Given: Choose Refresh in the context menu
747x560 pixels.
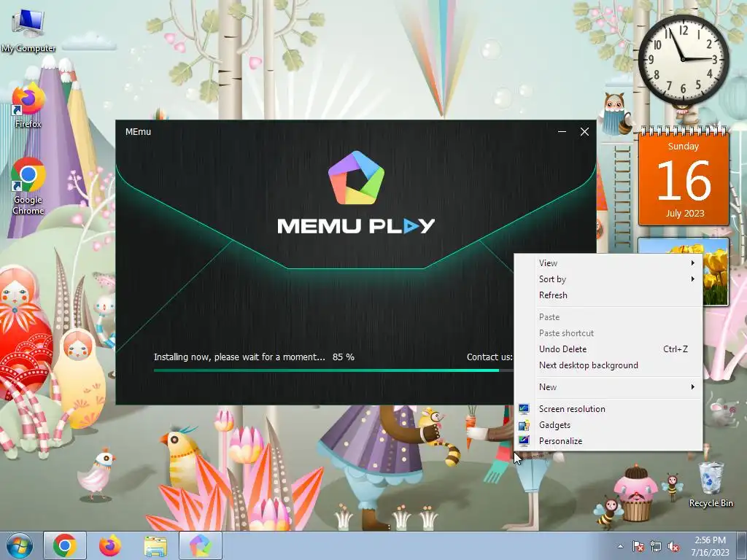Looking at the screenshot, I should coord(608,295).
